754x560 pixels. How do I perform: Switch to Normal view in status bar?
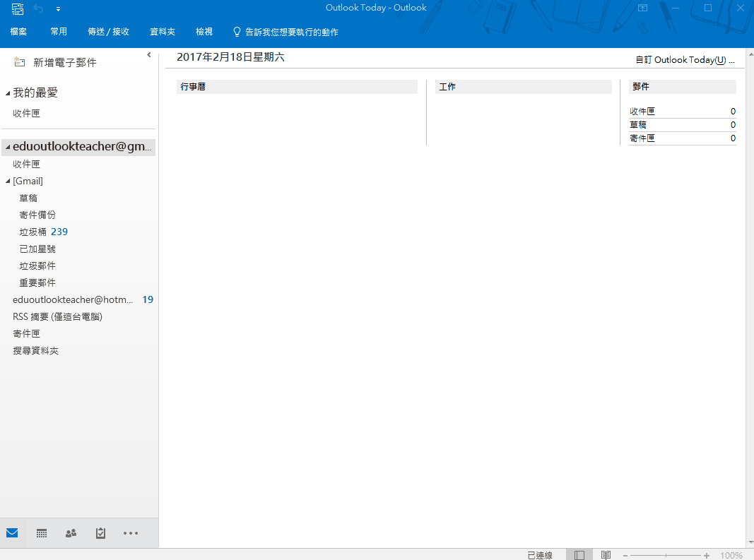tap(579, 555)
